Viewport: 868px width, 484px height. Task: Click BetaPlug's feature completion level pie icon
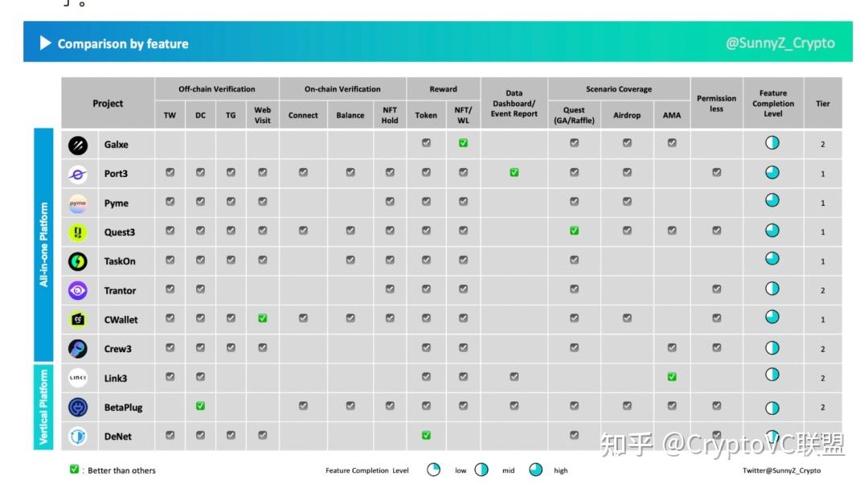click(x=772, y=408)
